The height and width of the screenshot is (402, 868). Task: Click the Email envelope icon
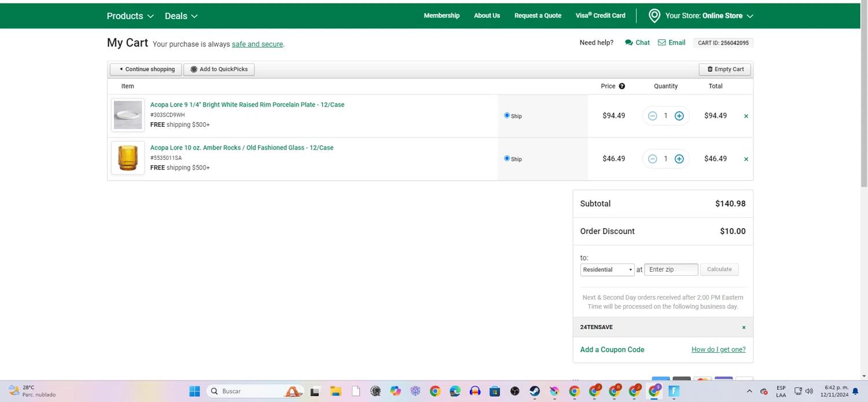[662, 42]
